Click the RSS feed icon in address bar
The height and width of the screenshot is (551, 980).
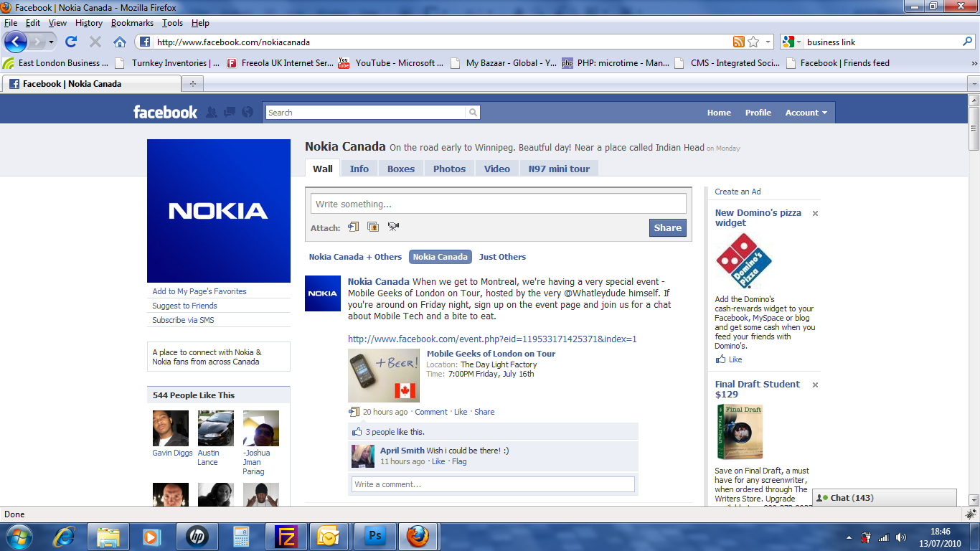[x=738, y=42]
